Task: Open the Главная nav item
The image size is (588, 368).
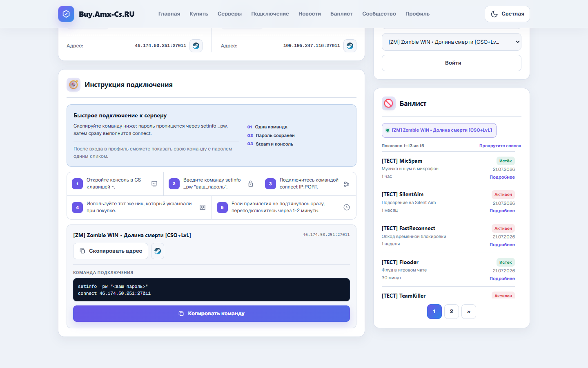Action: (169, 14)
